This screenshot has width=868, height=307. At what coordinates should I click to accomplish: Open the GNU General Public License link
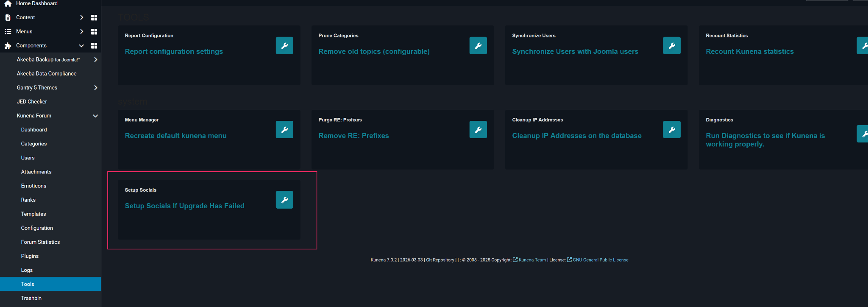(600, 260)
